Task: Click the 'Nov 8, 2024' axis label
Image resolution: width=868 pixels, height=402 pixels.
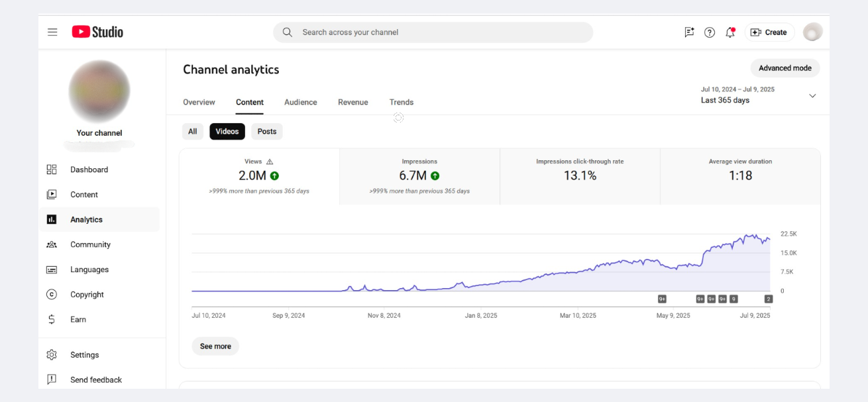Action: tap(384, 316)
